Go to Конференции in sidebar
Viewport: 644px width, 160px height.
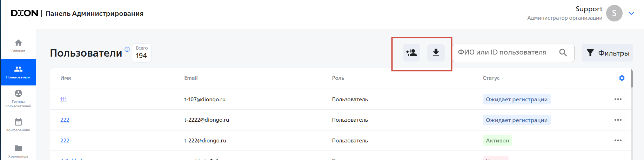click(x=18, y=125)
